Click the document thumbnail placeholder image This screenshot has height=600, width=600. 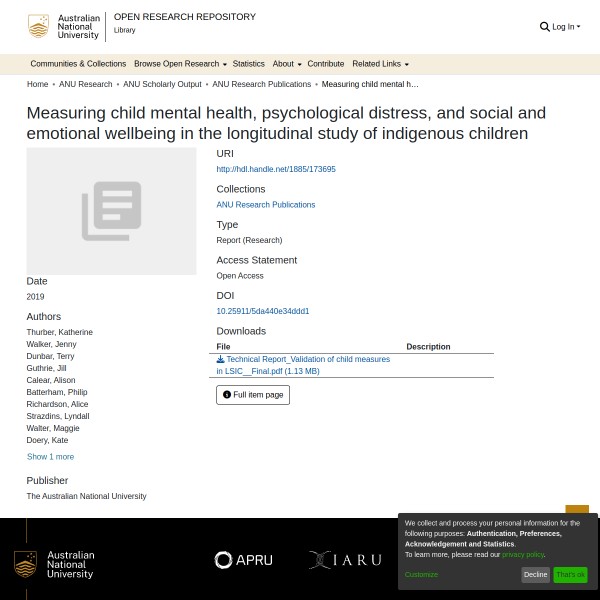pos(111,211)
